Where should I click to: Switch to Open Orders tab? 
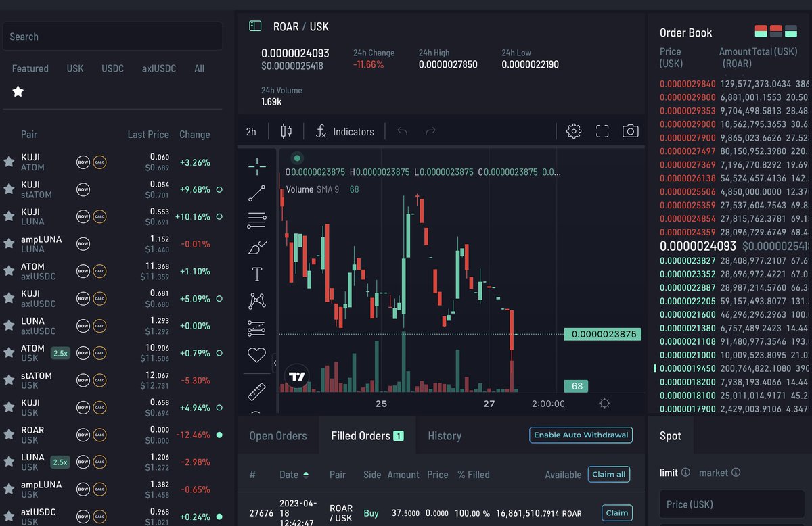278,436
